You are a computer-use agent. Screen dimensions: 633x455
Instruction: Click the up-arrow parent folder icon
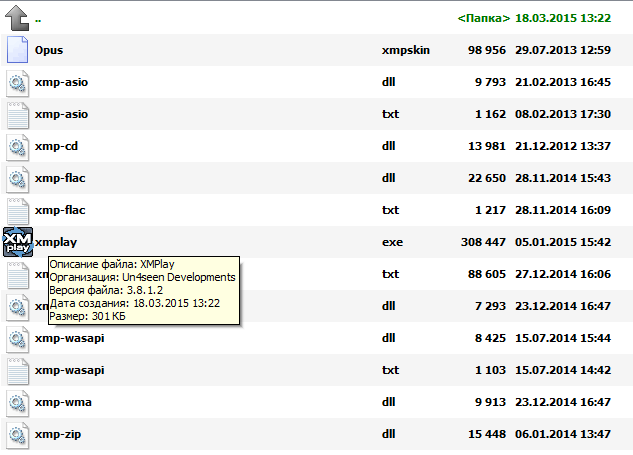pos(17,18)
